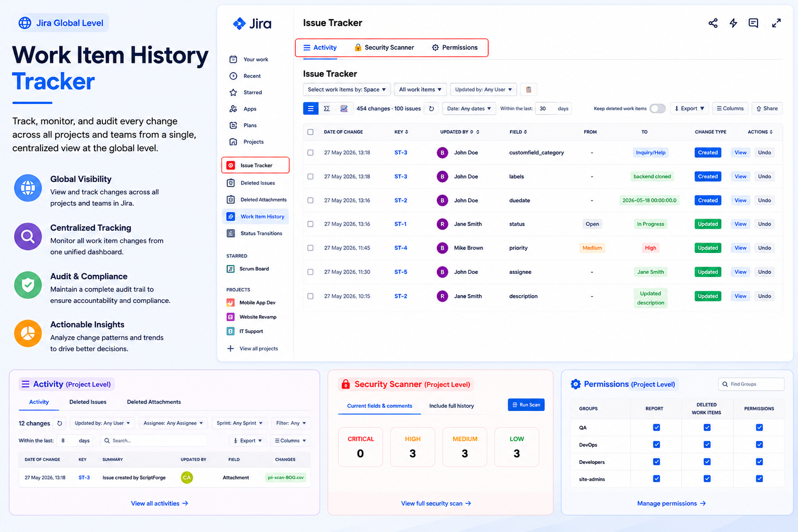The image size is (798, 532).
Task: Open Your work in the sidebar
Action: tap(255, 59)
